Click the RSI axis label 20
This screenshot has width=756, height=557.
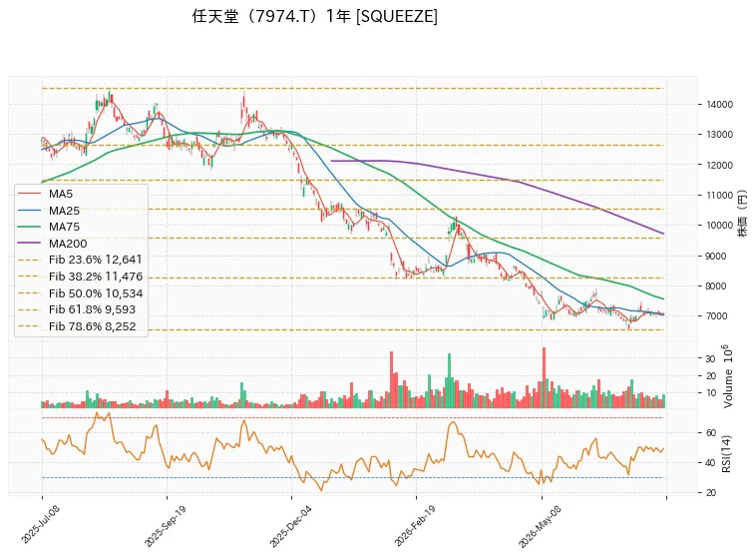[x=711, y=493]
